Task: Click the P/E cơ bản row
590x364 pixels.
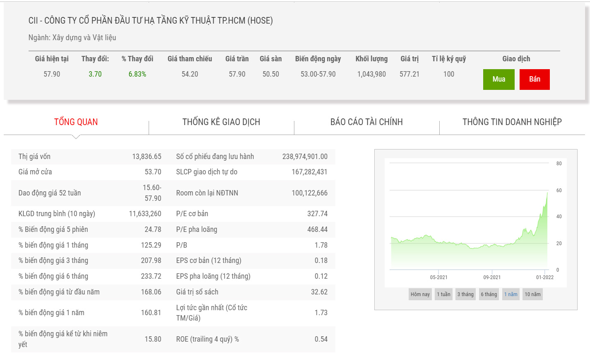Action: (252, 214)
